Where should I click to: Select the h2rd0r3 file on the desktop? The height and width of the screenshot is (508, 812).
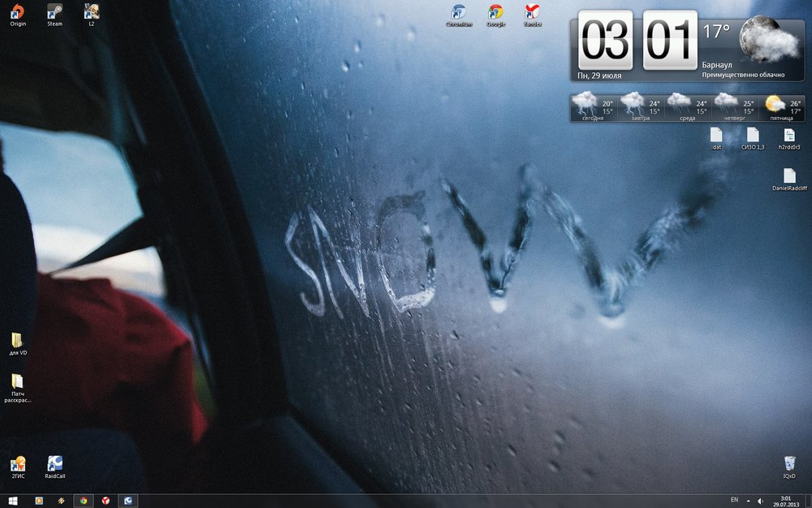coord(789,136)
